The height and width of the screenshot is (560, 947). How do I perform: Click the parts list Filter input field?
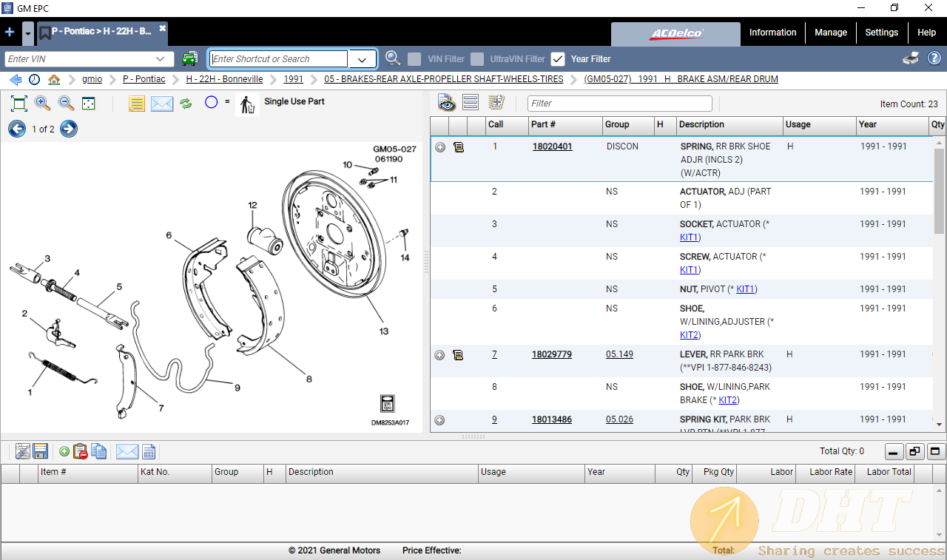619,104
